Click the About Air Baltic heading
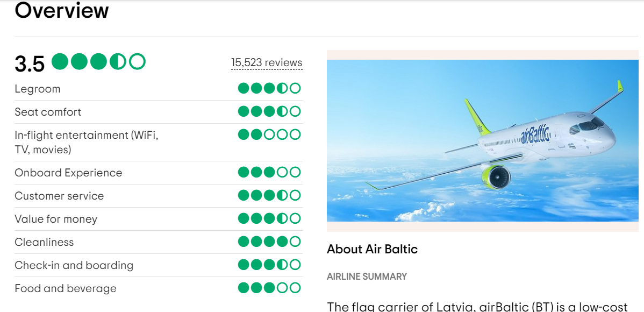The image size is (644, 312). [372, 249]
